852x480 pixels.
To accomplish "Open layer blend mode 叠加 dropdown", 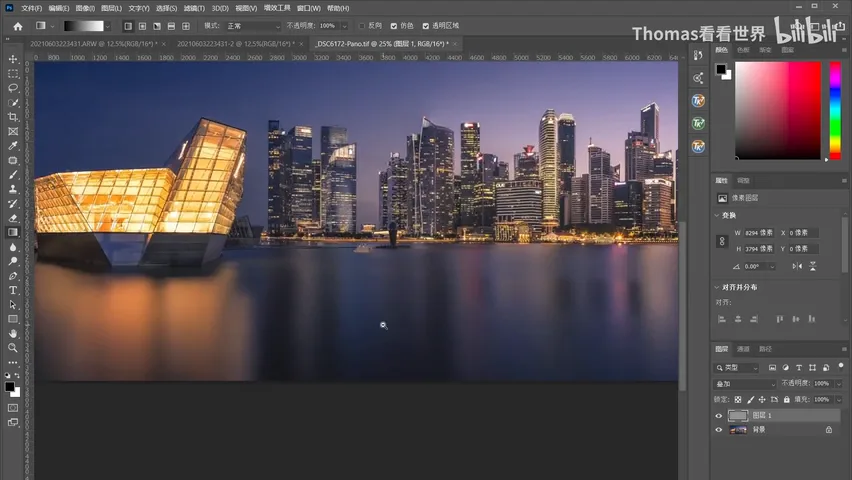I will click(x=745, y=384).
